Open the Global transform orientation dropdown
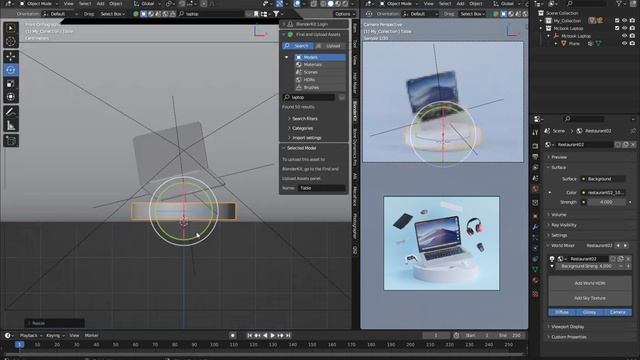Screen dimensions: 640x360 148,4
